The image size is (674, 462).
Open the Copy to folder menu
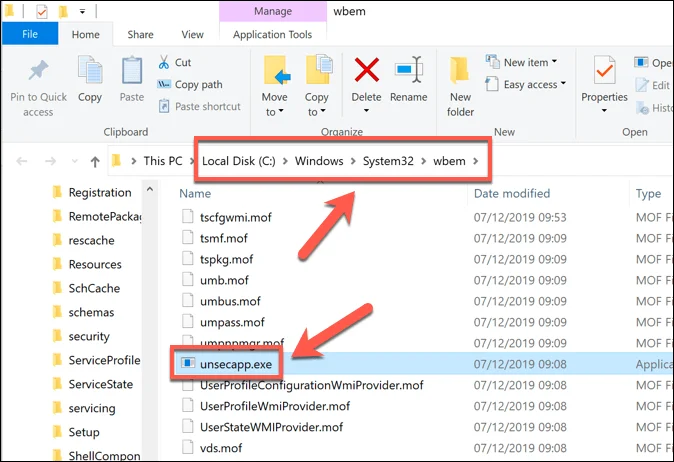coord(317,86)
